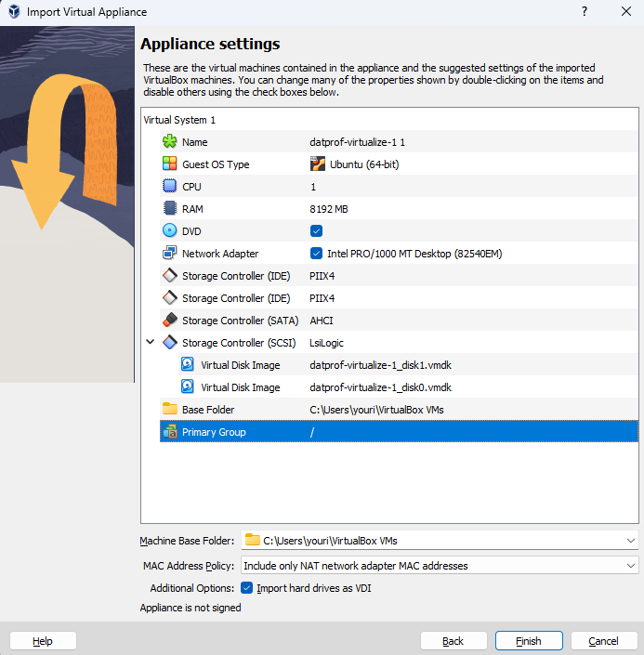The height and width of the screenshot is (655, 644).
Task: Click the question mark help button in title bar
Action: (x=585, y=12)
